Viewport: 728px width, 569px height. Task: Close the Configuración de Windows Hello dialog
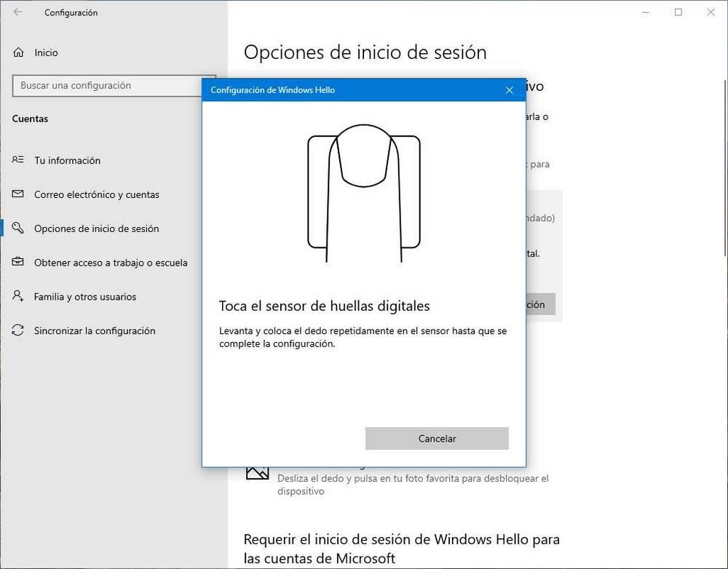pos(509,89)
